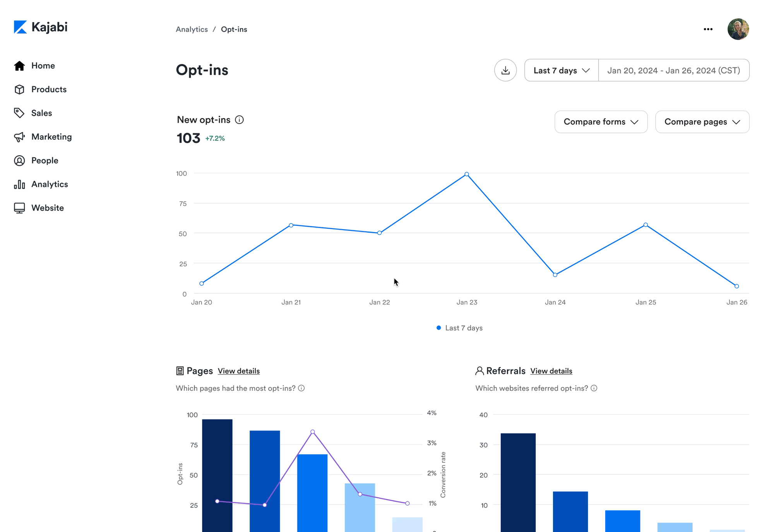Open Sales in the sidebar
The image size is (774, 532).
[41, 113]
